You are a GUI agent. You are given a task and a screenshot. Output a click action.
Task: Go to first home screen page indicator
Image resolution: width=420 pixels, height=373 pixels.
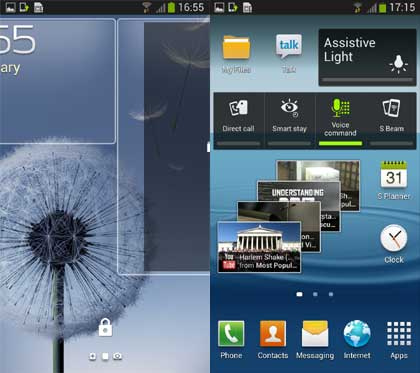coord(299,294)
